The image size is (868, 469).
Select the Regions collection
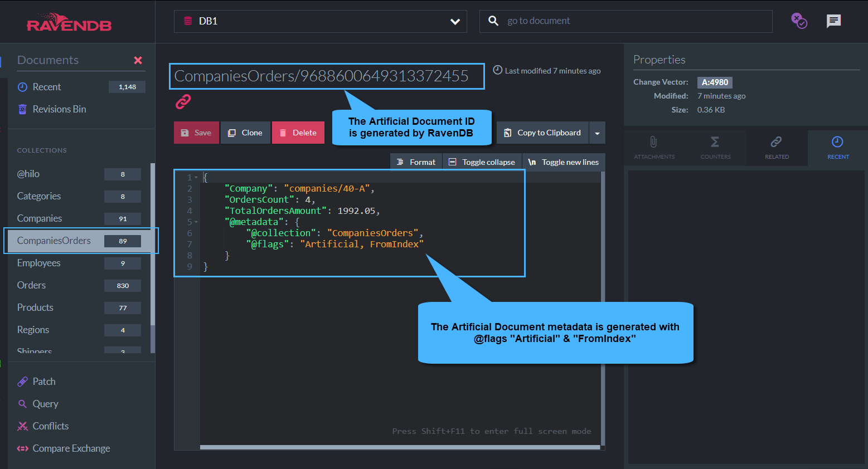point(79,330)
